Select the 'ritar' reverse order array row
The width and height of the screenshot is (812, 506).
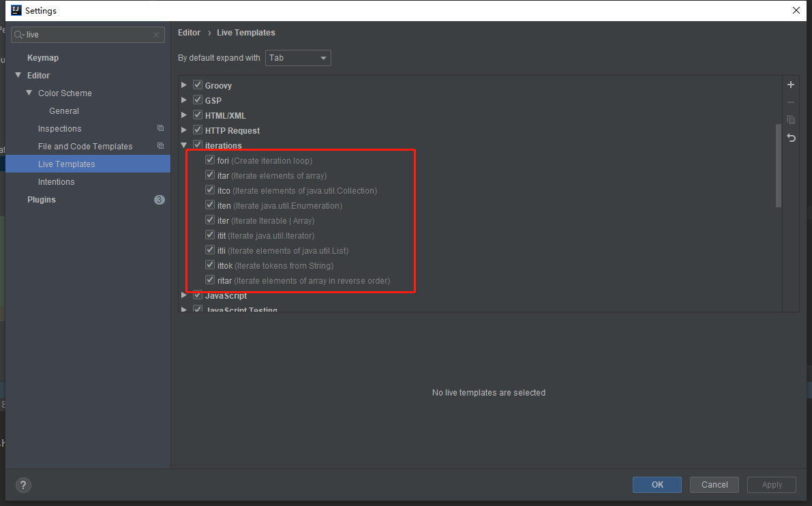[x=303, y=281]
